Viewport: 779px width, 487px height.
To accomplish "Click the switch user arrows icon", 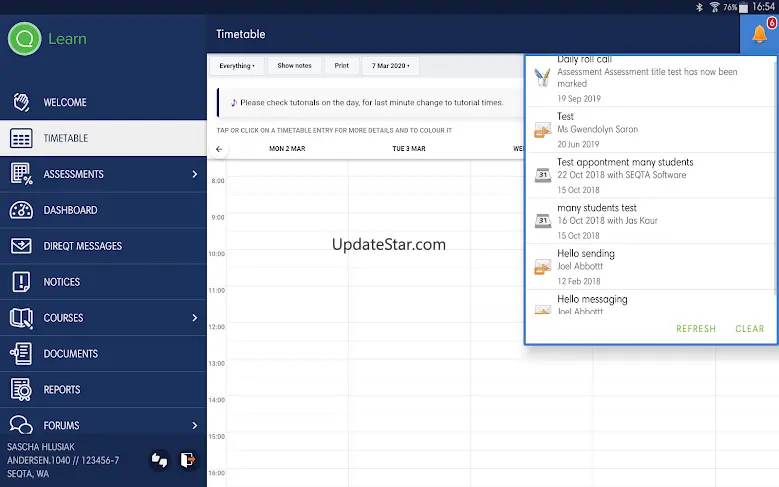I will point(159,460).
